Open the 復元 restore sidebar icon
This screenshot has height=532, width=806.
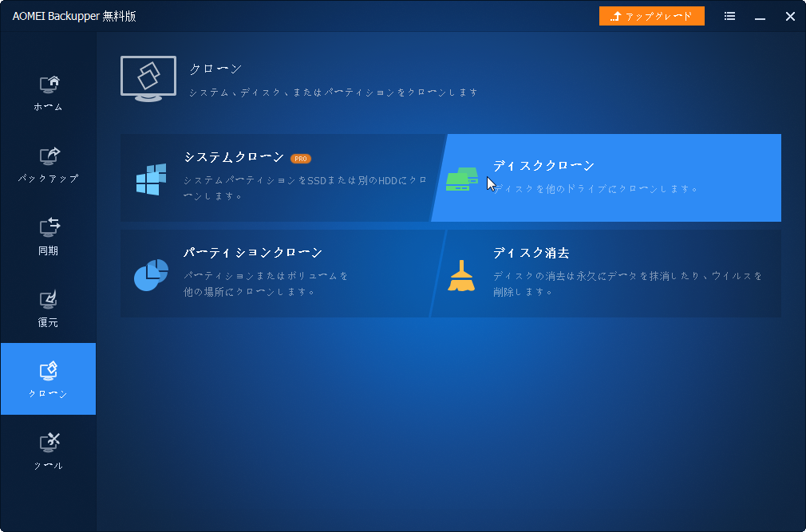[x=49, y=299]
